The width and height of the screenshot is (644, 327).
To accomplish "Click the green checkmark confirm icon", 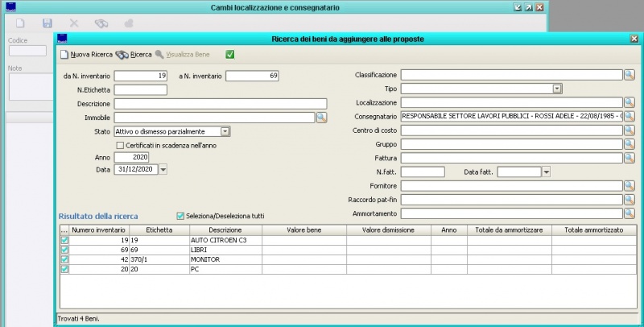I will click(x=230, y=55).
